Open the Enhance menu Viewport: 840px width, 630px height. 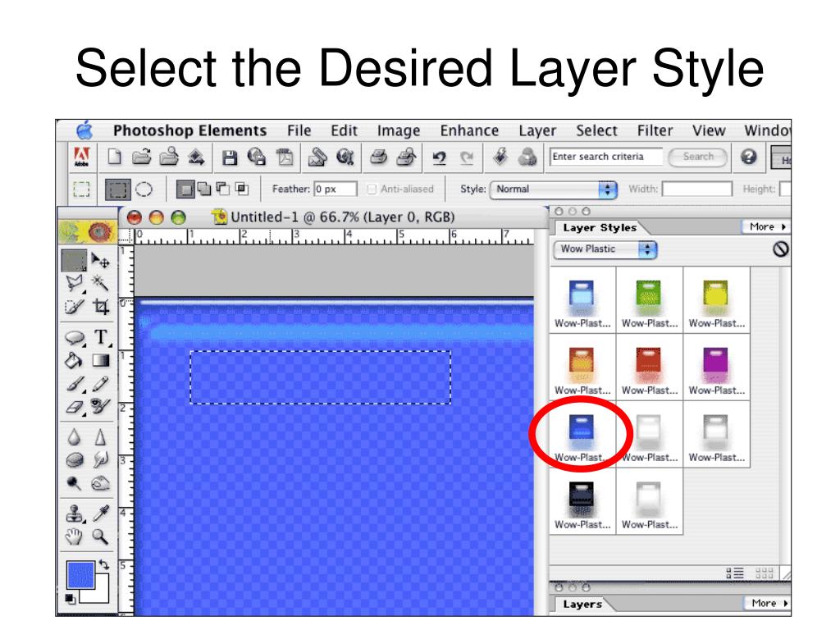469,130
